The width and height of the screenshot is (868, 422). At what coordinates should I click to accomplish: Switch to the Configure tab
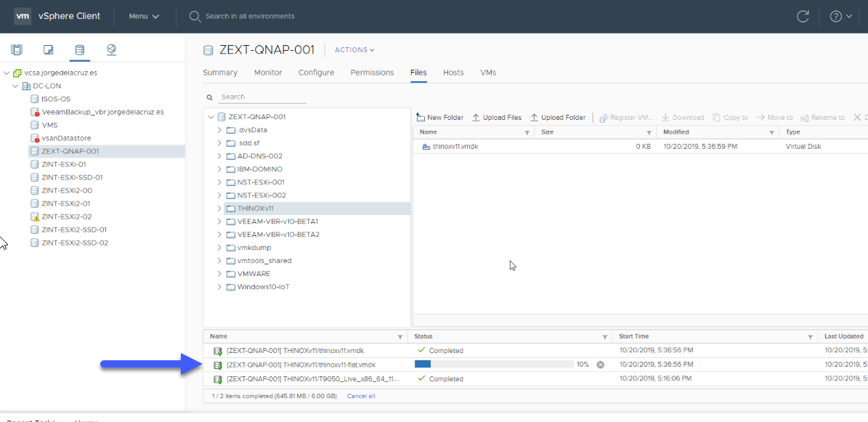(316, 73)
